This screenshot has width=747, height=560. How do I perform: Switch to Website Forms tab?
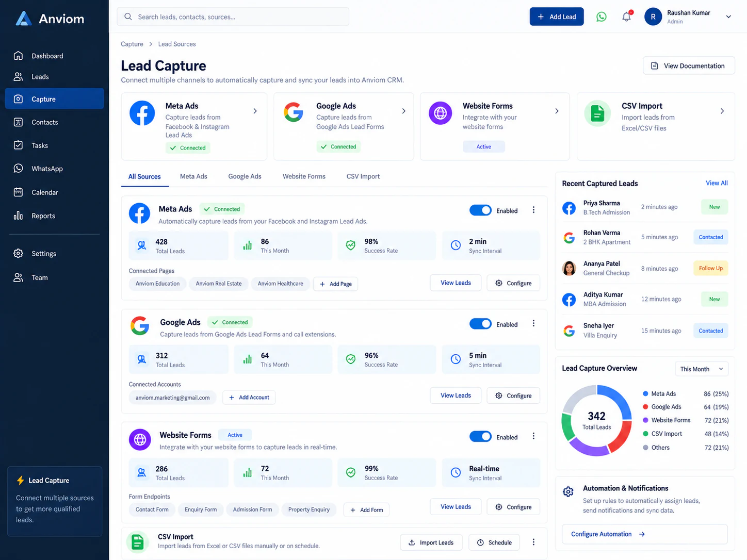pyautogui.click(x=304, y=176)
